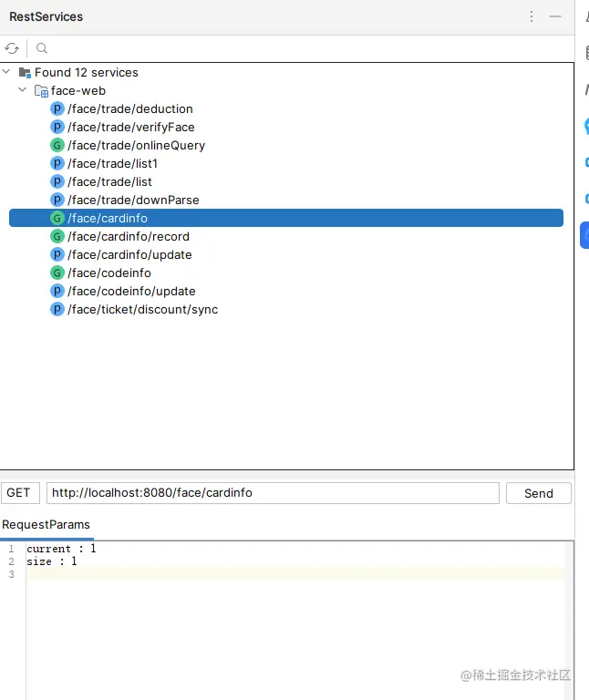The width and height of the screenshot is (589, 700).
Task: Click POST icon of /face/trade/downParse
Action: [57, 200]
